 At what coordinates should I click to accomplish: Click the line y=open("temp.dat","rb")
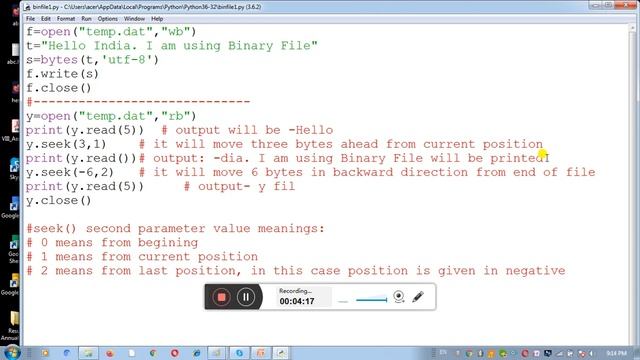tap(111, 116)
